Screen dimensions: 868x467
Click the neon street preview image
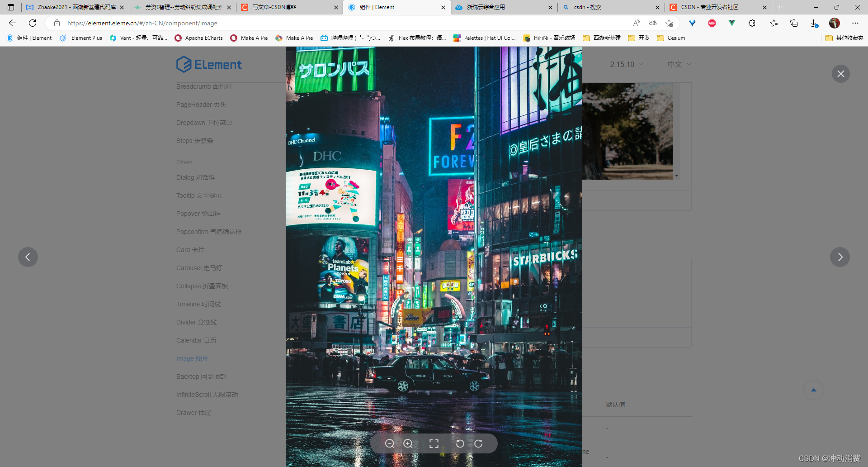pyautogui.click(x=434, y=257)
